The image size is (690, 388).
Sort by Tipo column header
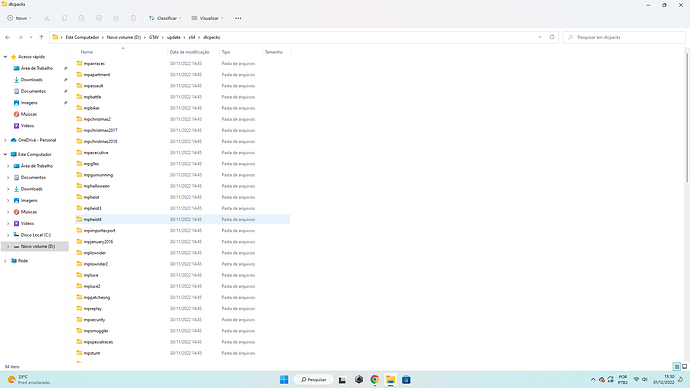pyautogui.click(x=226, y=52)
